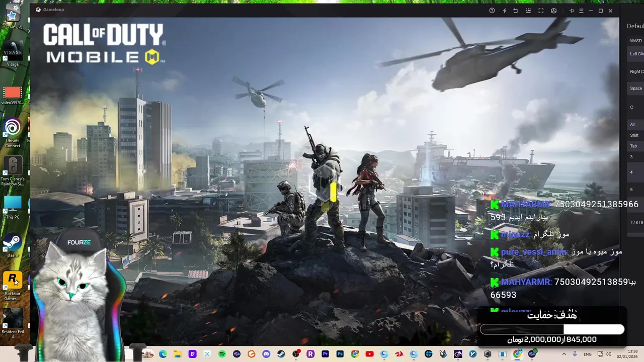
Task: Select the 7 / 8 / 9 mapping row
Action: pos(635,222)
